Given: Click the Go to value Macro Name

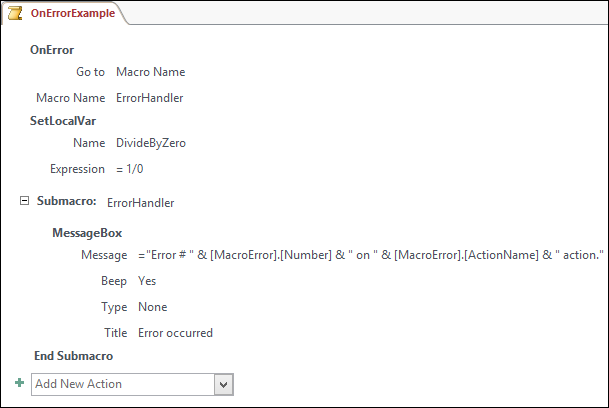Looking at the screenshot, I should (x=150, y=72).
